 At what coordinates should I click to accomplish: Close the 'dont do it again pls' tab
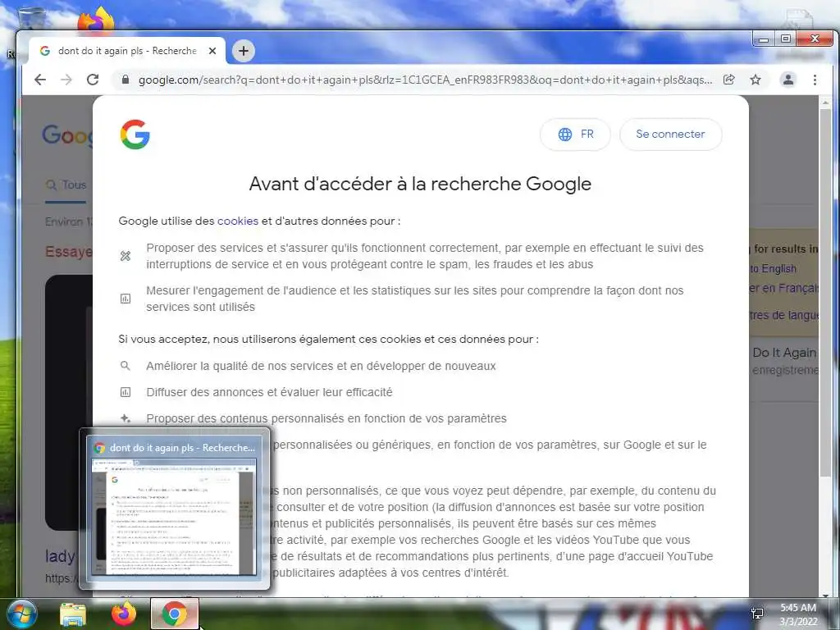click(x=212, y=51)
